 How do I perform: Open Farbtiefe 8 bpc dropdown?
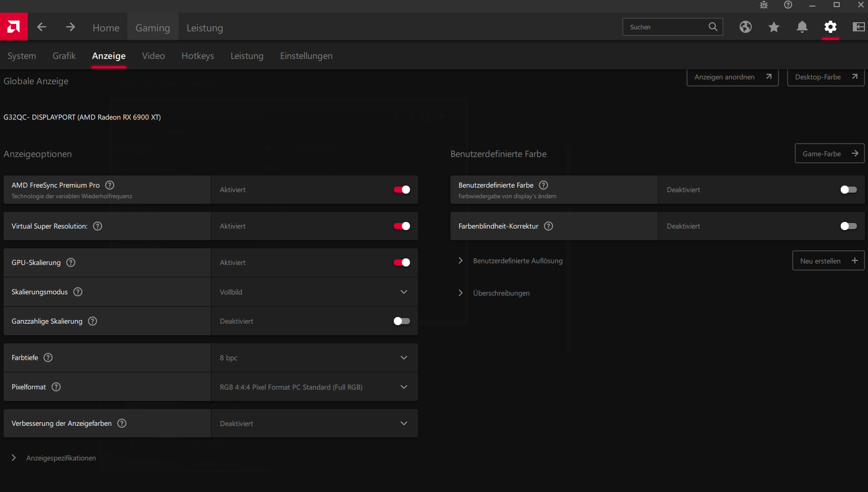pyautogui.click(x=314, y=357)
